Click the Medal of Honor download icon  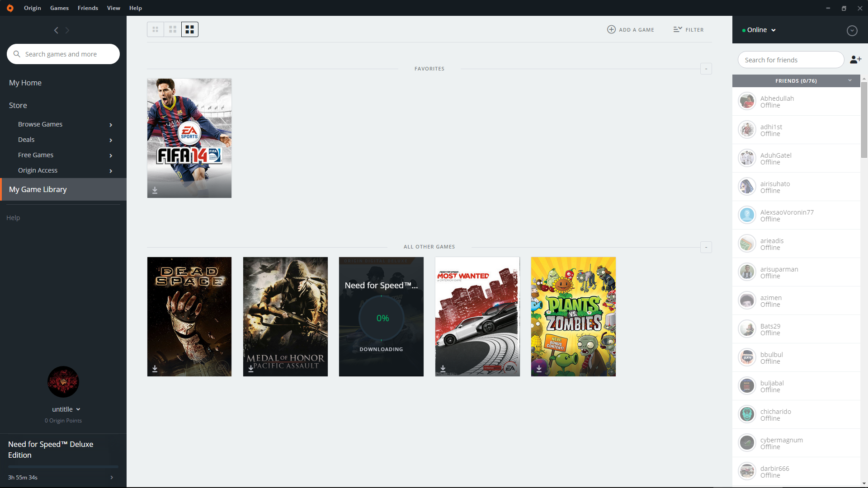pyautogui.click(x=251, y=369)
